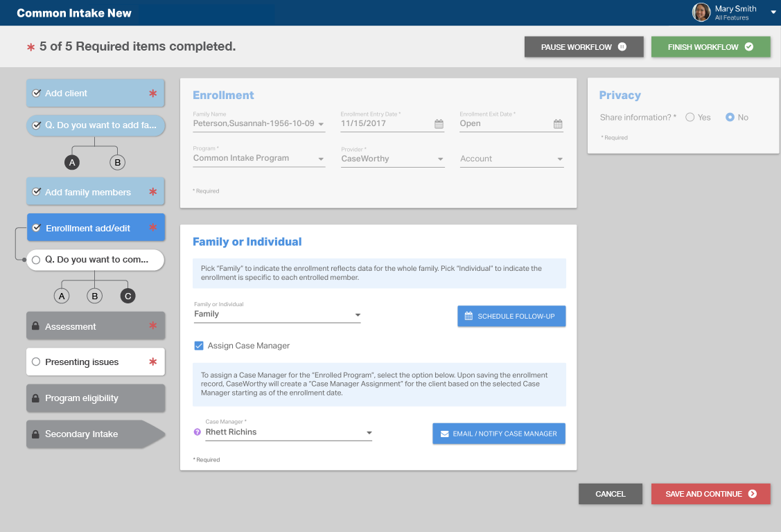
Task: Click the checkmark icon on Add family members
Action: pos(36,192)
